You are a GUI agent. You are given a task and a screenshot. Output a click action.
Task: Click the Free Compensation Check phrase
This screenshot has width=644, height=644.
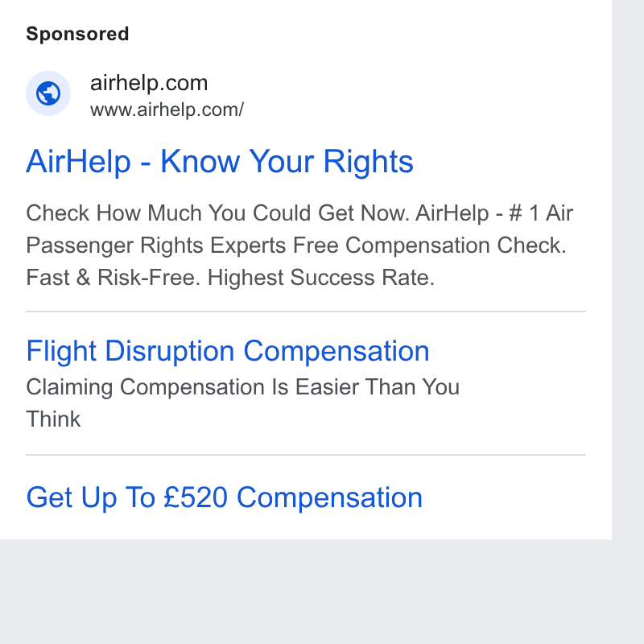pyautogui.click(x=430, y=246)
